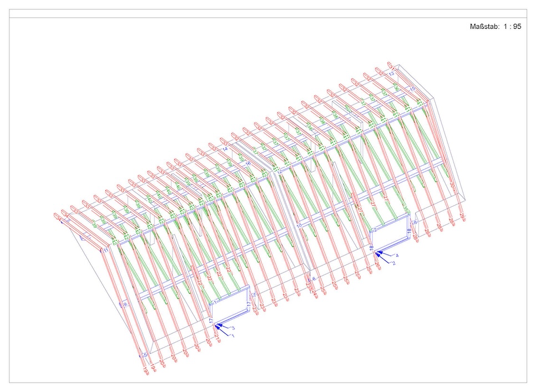The height and width of the screenshot is (392, 555).
Task: Click red rafter label 21
Action: tap(218, 337)
